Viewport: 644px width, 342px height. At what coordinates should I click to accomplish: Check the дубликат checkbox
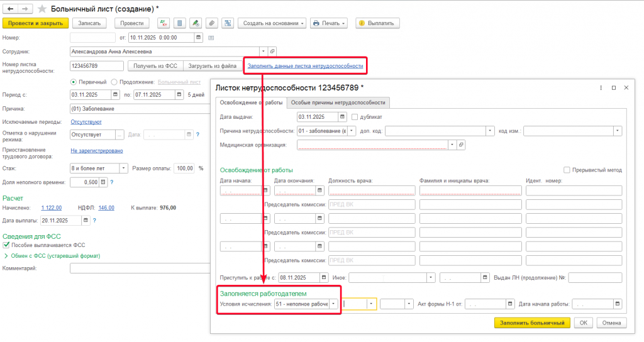pos(355,117)
